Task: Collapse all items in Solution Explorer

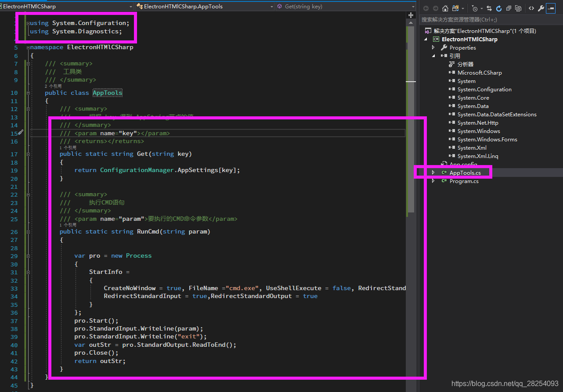Action: point(509,8)
